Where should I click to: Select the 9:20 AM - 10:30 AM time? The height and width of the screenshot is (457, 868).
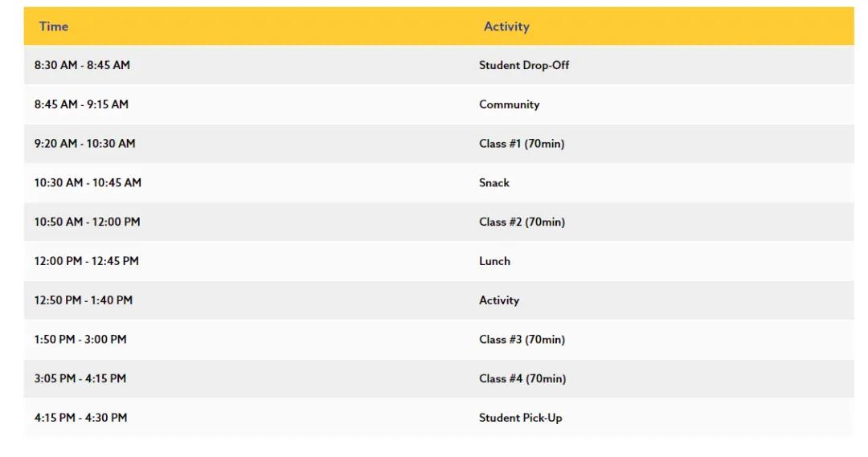84,144
